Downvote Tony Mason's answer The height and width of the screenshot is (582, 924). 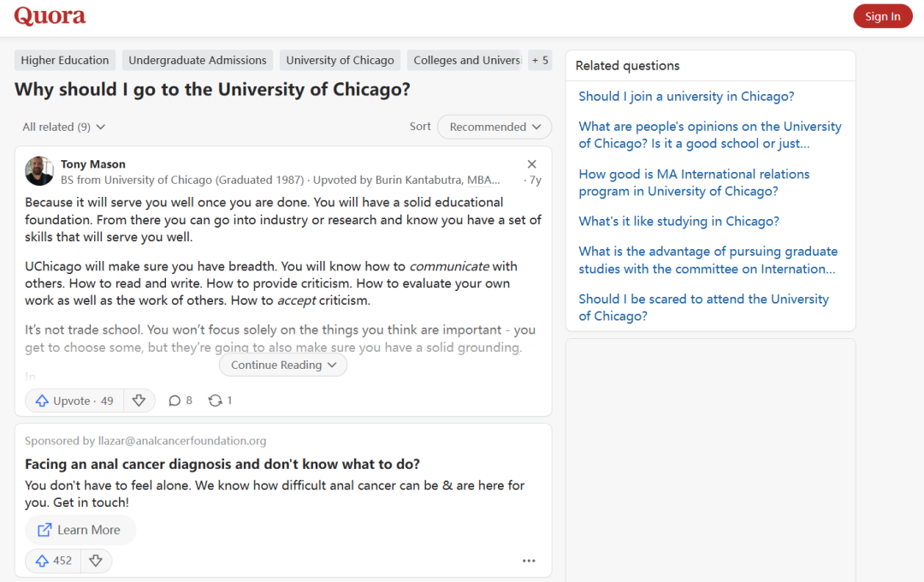(x=139, y=401)
